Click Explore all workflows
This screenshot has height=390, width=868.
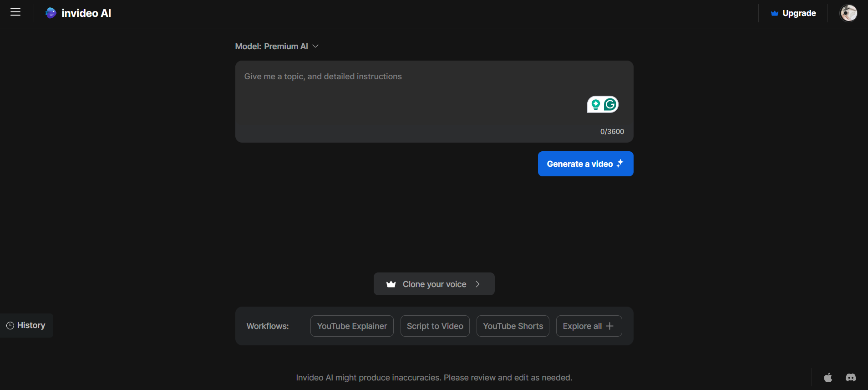pos(589,326)
